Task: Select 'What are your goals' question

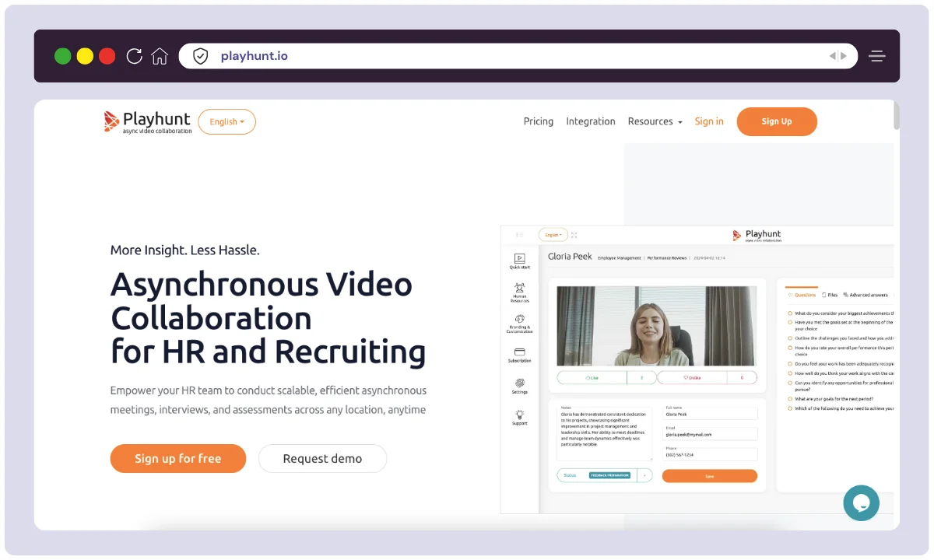Action: point(790,399)
